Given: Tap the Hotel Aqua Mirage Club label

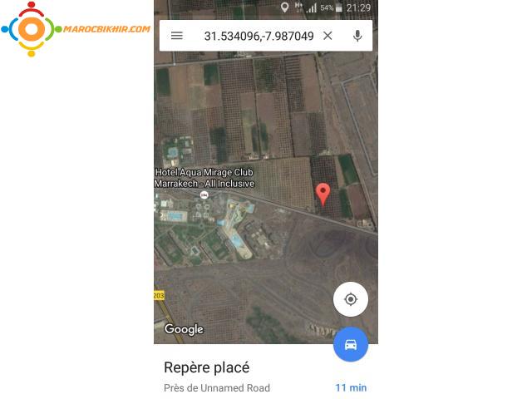Looking at the screenshot, I should click(x=204, y=178).
